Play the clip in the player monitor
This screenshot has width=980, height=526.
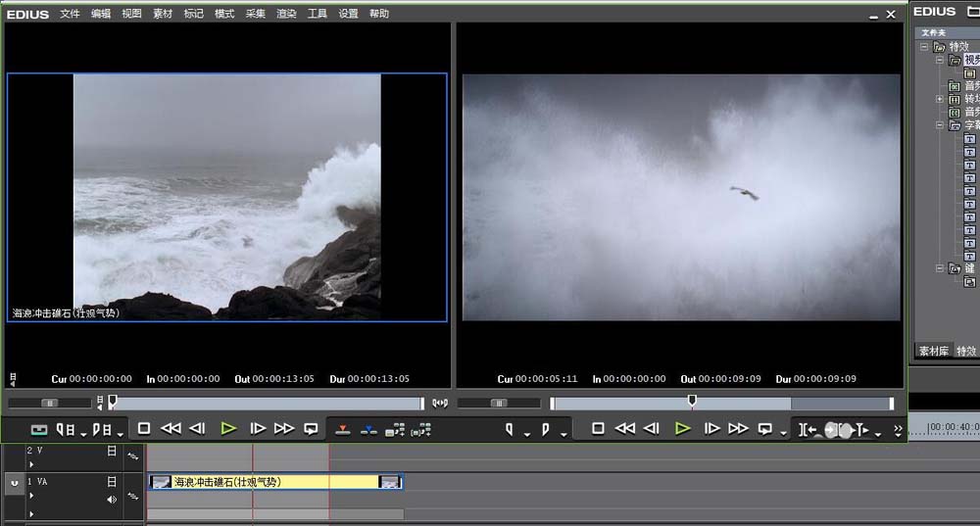228,429
